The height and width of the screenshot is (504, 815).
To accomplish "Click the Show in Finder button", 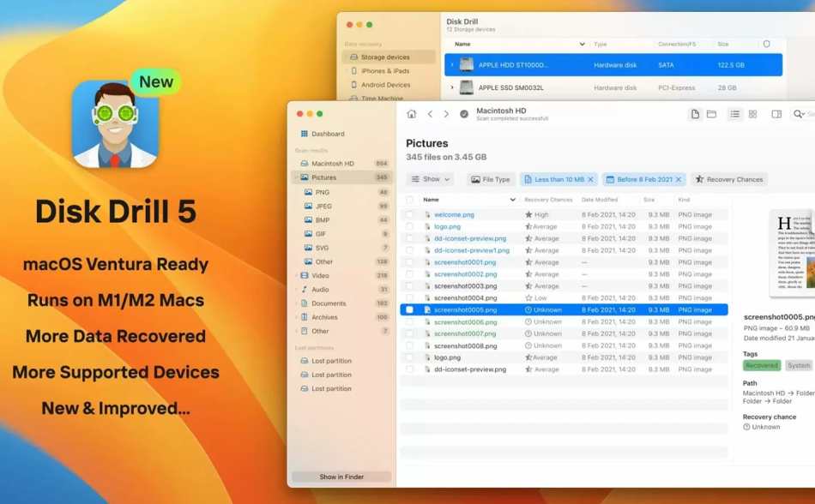I will point(341,477).
